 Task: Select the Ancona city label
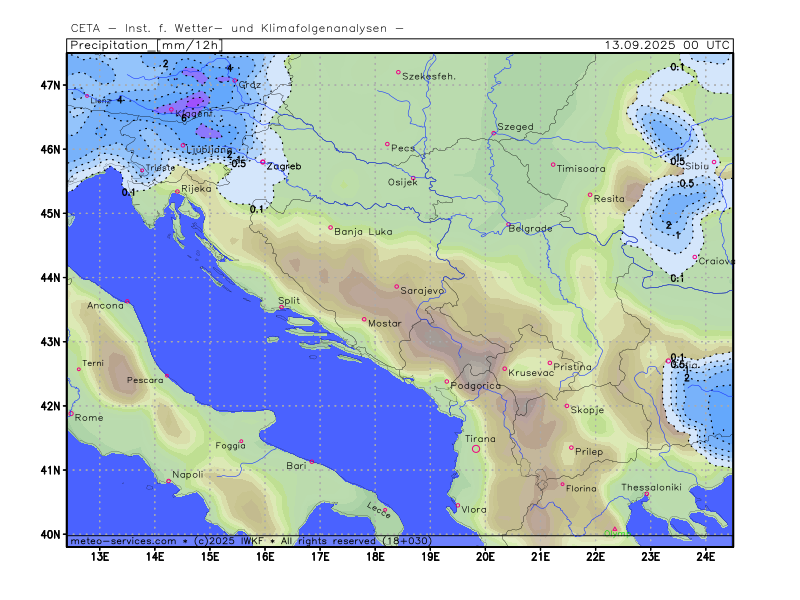point(105,306)
